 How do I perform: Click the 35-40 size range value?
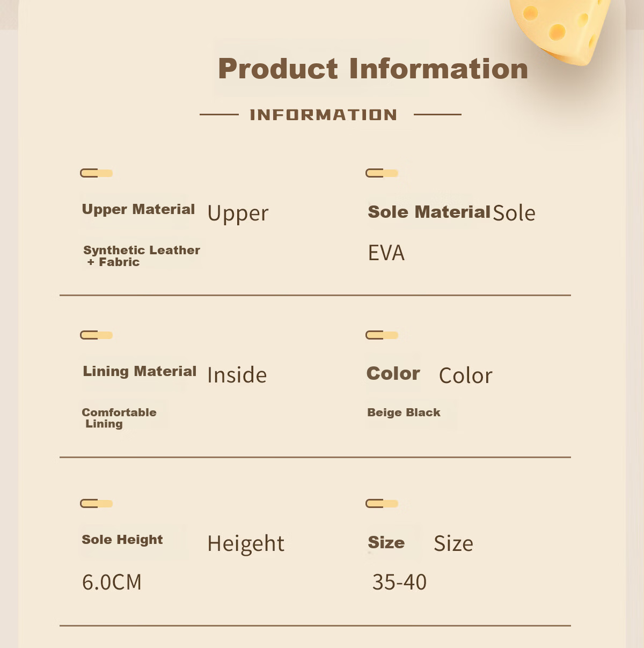pyautogui.click(x=399, y=582)
